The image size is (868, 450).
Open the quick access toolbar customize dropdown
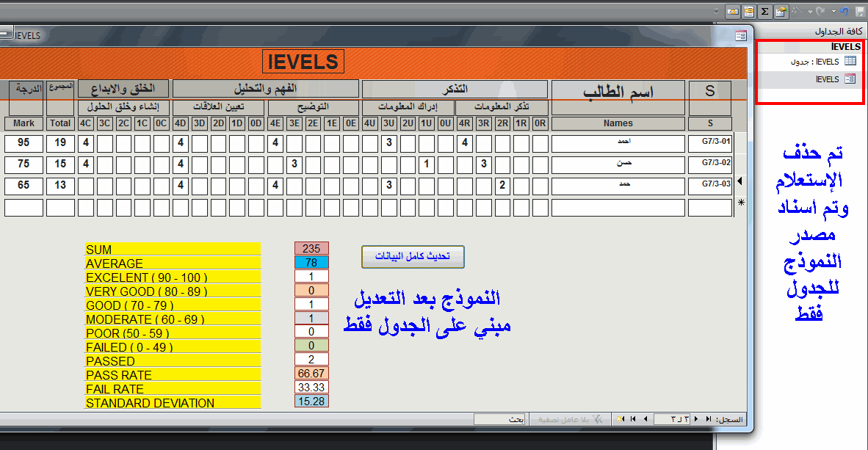pos(716,12)
